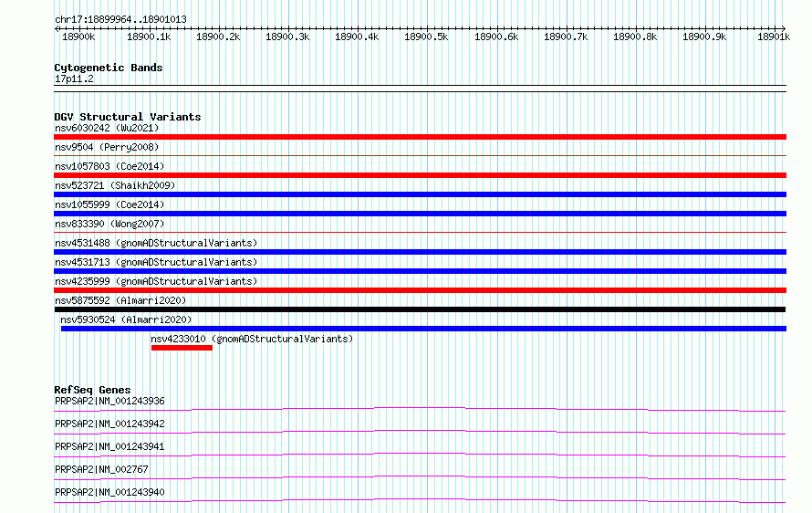Open the nsv5930524 (Almarri2020) label
The height and width of the screenshot is (513, 812).
pyautogui.click(x=126, y=319)
